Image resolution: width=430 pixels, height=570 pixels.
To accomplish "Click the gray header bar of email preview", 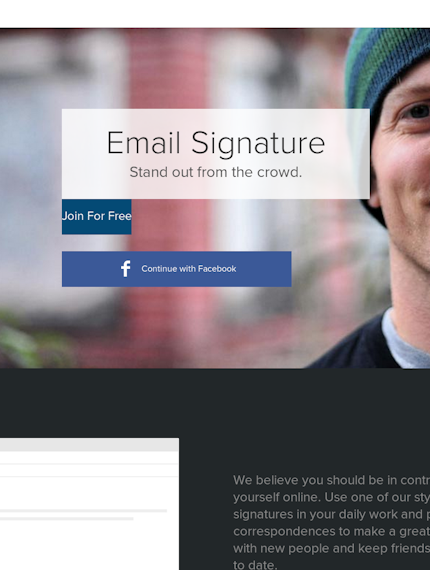I will pos(89,445).
